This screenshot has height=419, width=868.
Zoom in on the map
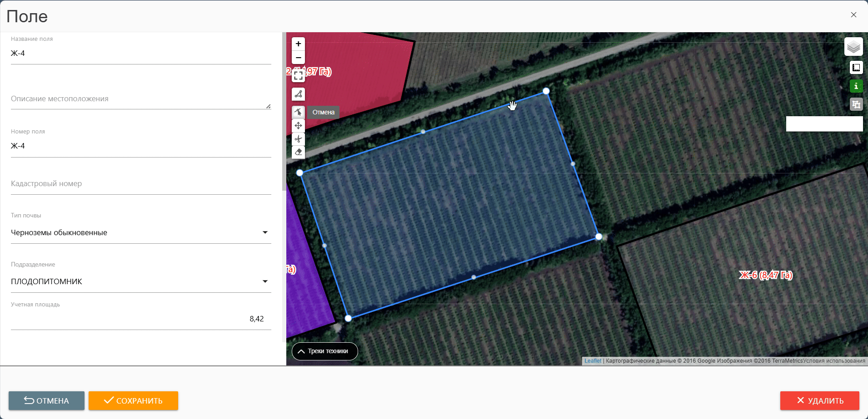click(x=298, y=44)
